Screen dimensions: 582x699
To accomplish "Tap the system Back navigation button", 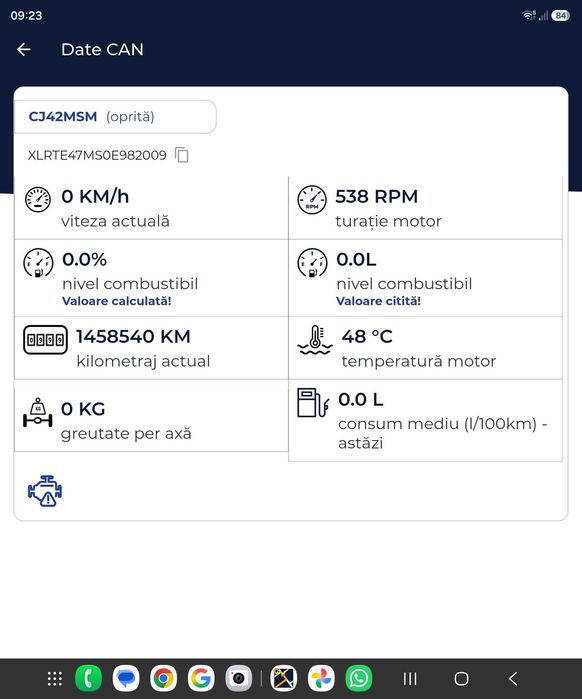I will (x=513, y=679).
